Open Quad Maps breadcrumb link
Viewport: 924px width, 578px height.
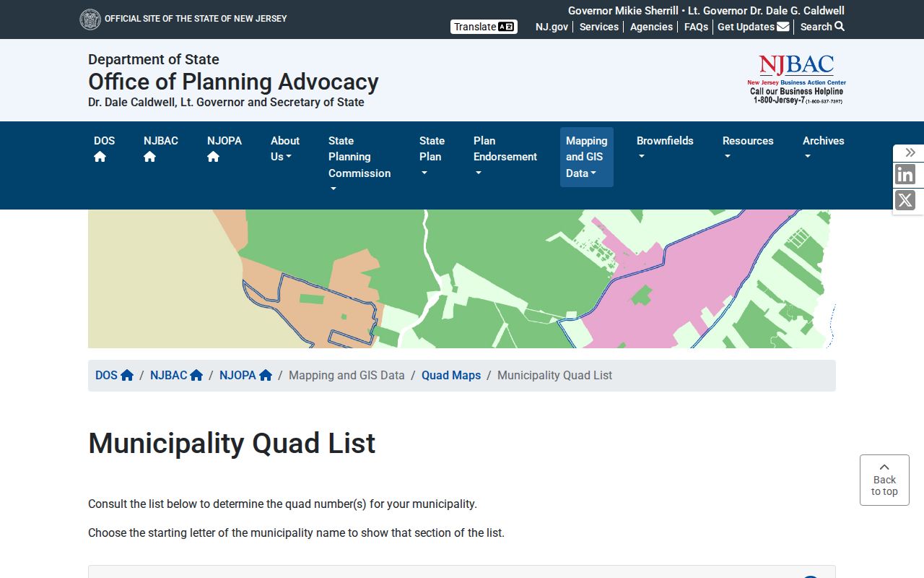(451, 376)
